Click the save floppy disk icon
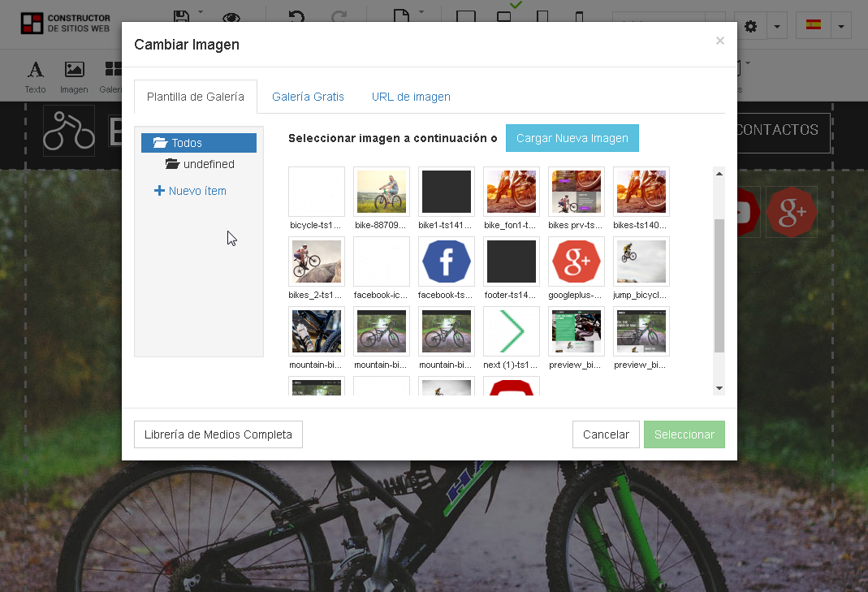The width and height of the screenshot is (868, 592). pyautogui.click(x=182, y=16)
